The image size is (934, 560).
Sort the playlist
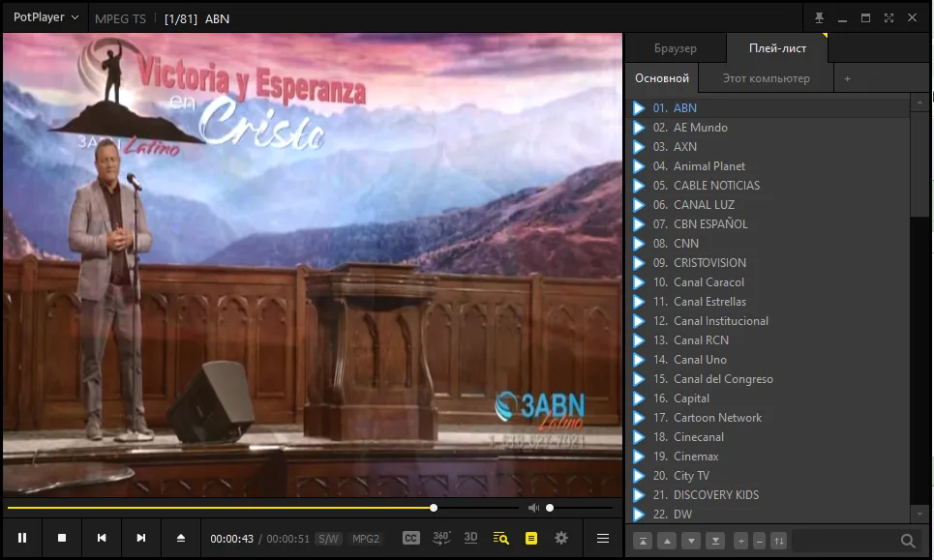(x=778, y=541)
